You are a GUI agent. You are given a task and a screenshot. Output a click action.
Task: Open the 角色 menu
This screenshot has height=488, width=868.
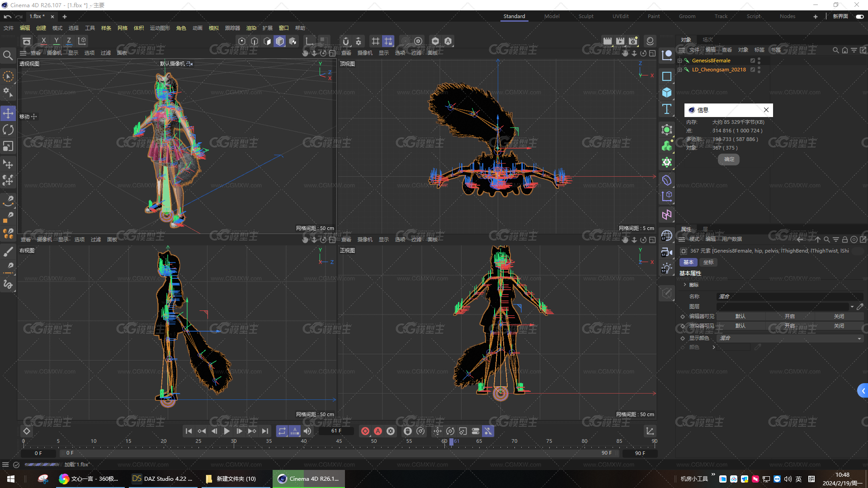tap(181, 28)
